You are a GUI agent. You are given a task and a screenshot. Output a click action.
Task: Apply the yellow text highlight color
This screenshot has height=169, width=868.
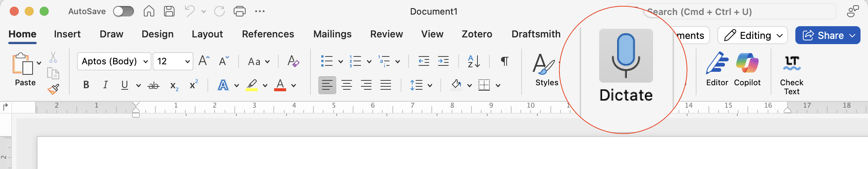(252, 85)
